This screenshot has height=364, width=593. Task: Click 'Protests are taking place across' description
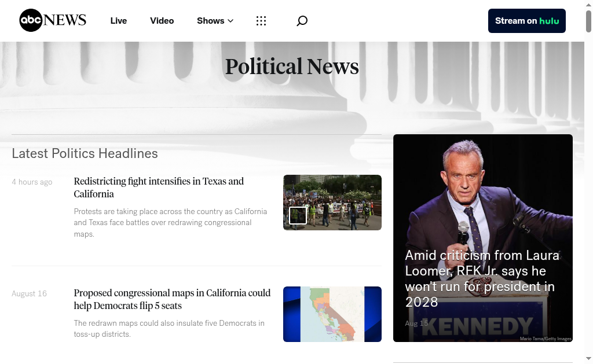click(170, 223)
